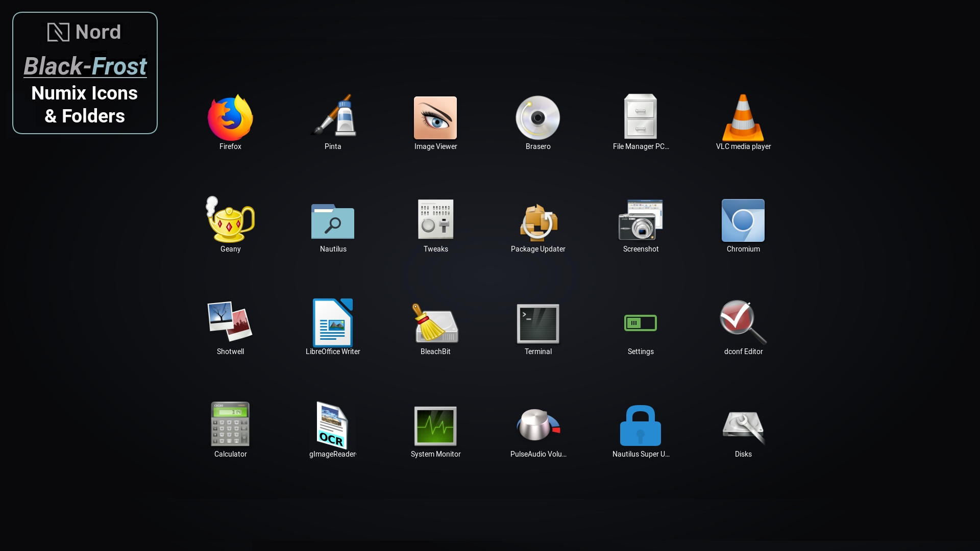Launch the Tweaks mixer icon
Viewport: 980px width, 551px height.
coord(435,219)
